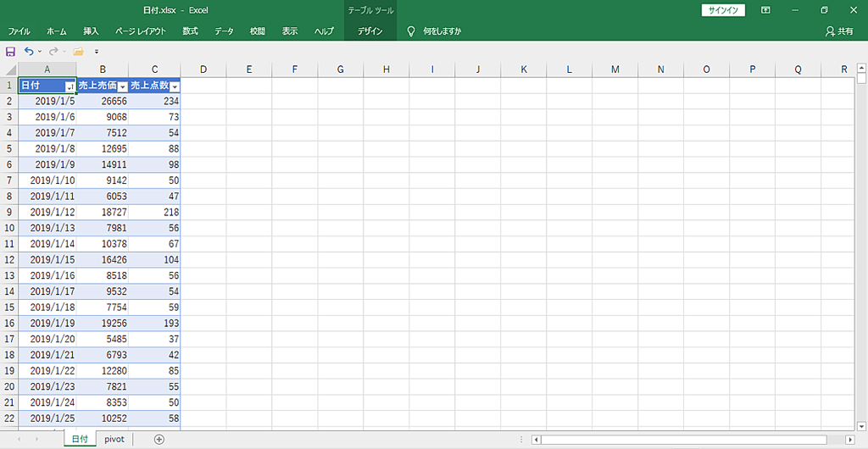Select cell containing 19256
The height and width of the screenshot is (449, 868).
tap(103, 323)
